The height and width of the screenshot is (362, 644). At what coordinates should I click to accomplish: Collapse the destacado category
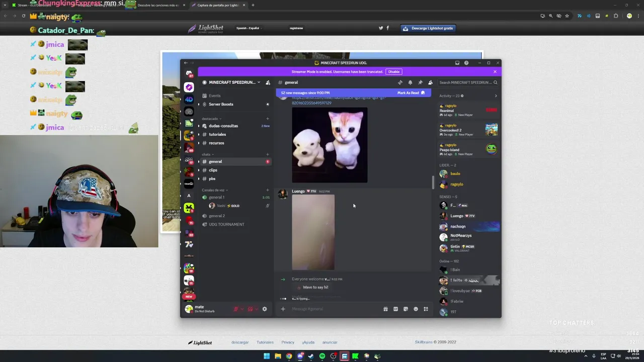(x=211, y=119)
